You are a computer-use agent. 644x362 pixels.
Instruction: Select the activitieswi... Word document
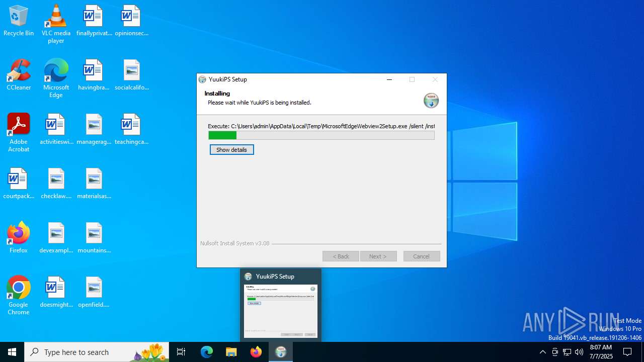click(56, 130)
